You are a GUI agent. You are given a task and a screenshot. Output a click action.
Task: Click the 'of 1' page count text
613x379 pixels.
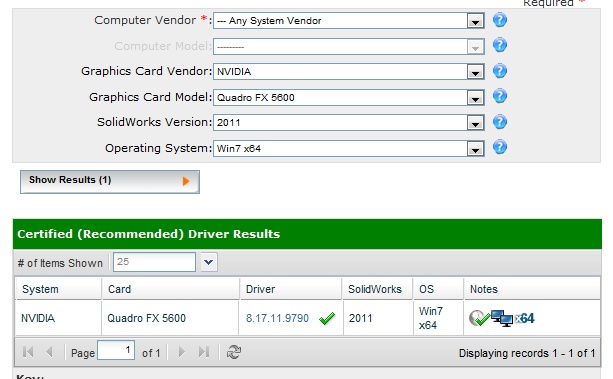[151, 353]
